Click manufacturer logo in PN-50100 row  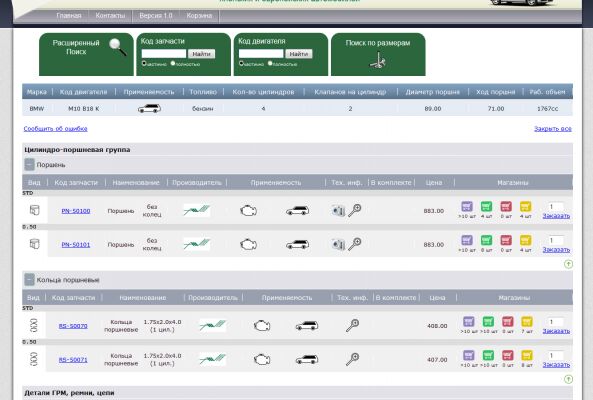(197, 210)
